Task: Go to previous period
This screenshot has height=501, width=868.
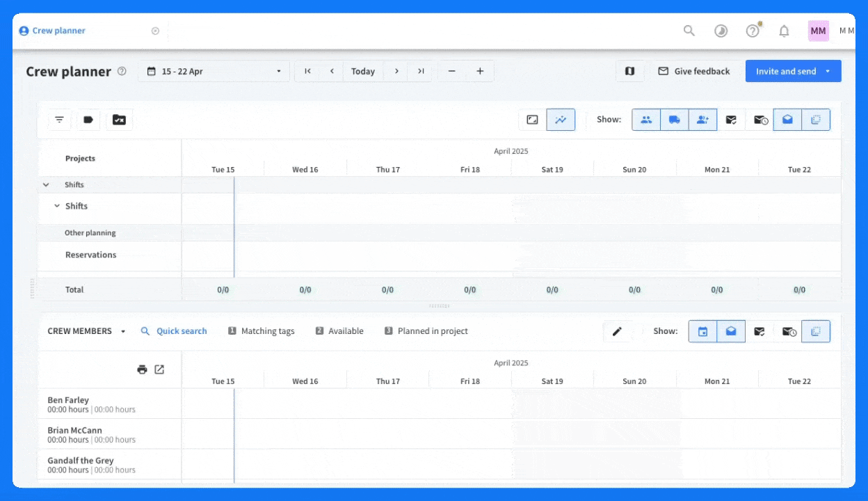Action: tap(332, 71)
